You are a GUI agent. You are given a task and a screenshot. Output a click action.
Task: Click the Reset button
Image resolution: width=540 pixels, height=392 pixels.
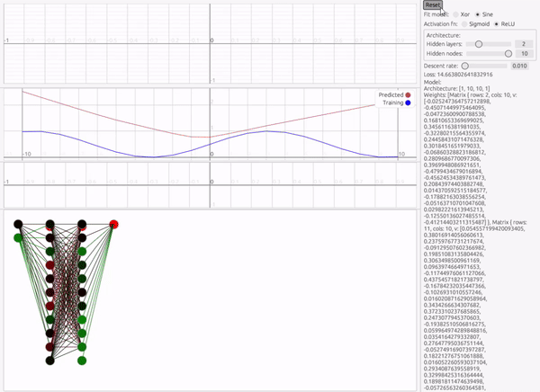(433, 5)
